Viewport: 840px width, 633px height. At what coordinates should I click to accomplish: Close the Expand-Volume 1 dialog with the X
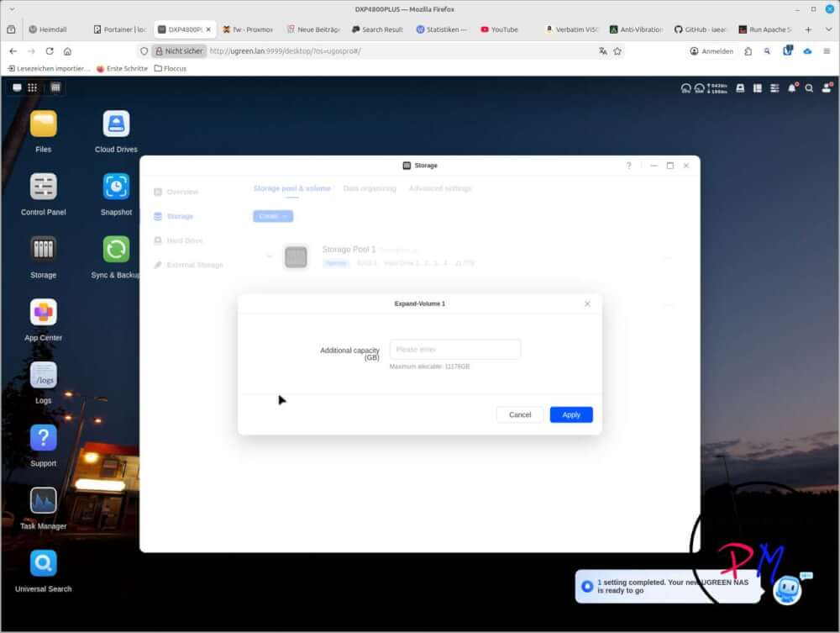[587, 303]
